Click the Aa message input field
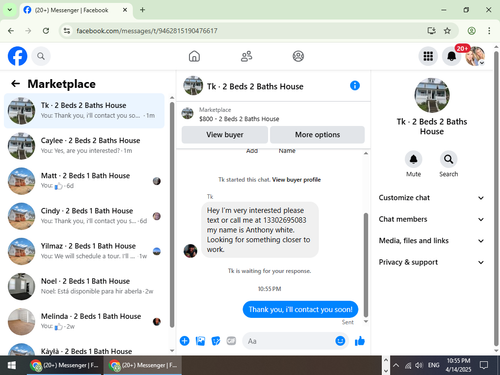 pos(289,341)
